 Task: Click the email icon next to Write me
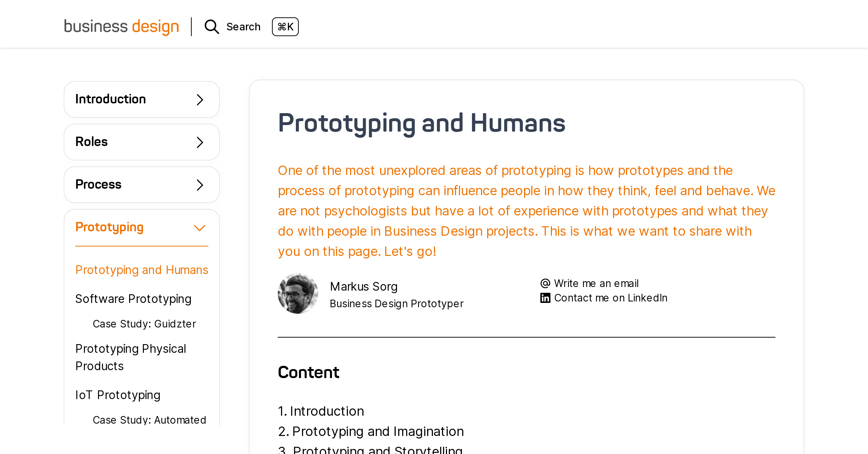(x=545, y=283)
